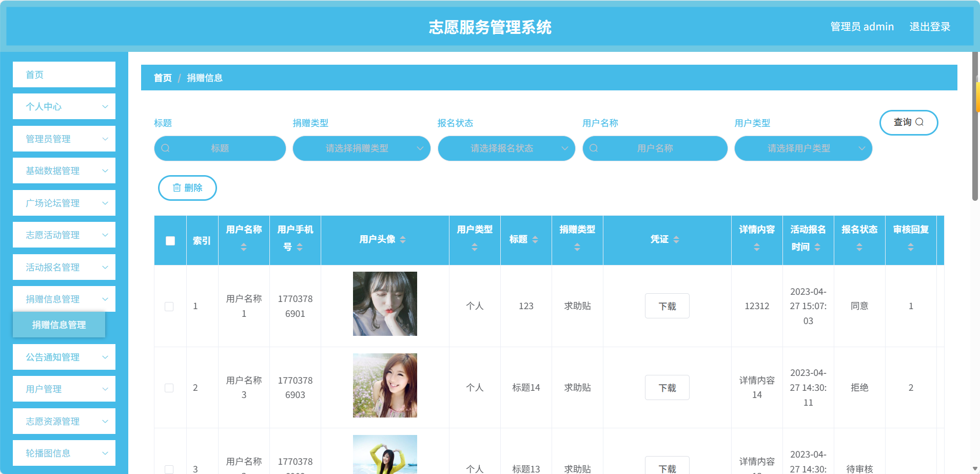
Task: Select 捐赠信息管理 submenu item
Action: [x=59, y=325]
